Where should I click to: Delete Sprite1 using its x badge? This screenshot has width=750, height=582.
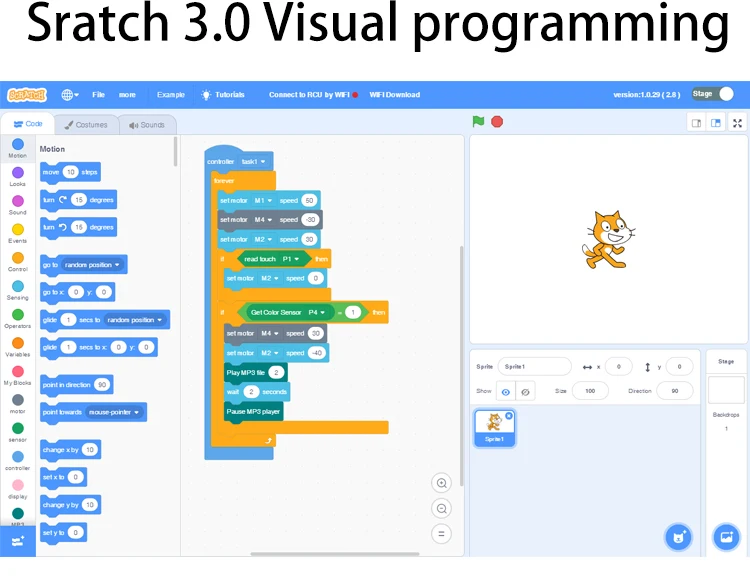click(509, 416)
